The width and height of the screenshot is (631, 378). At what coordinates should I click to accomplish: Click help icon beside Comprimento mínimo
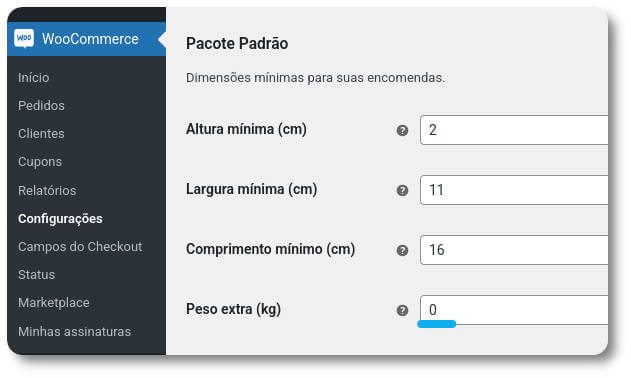[x=402, y=250]
